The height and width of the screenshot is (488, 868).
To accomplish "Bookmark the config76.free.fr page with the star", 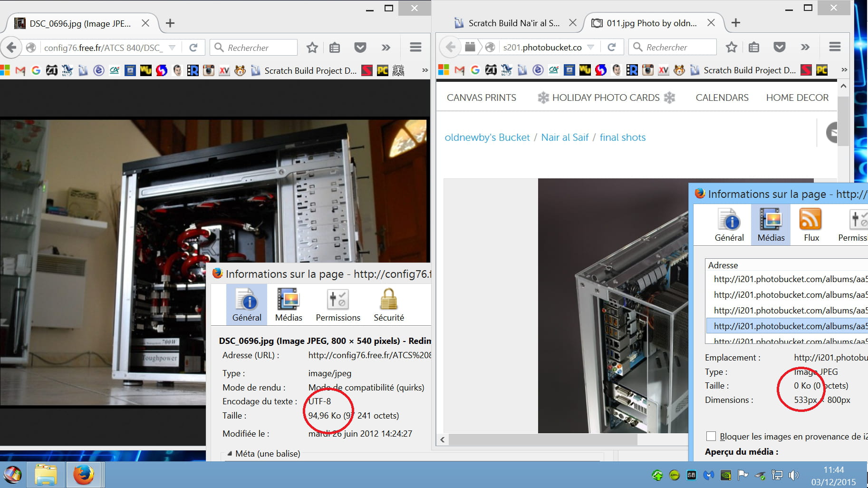I will (x=312, y=48).
